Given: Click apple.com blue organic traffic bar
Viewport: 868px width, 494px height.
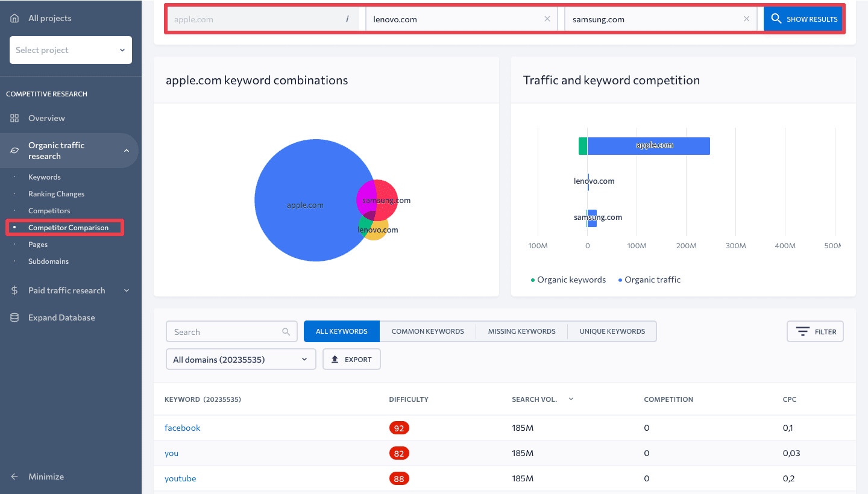Looking at the screenshot, I should (x=649, y=146).
